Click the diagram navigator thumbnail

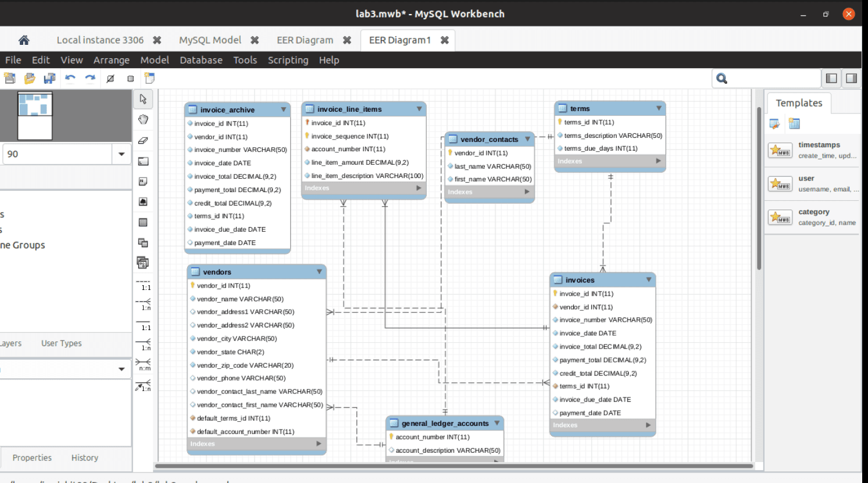(x=35, y=116)
